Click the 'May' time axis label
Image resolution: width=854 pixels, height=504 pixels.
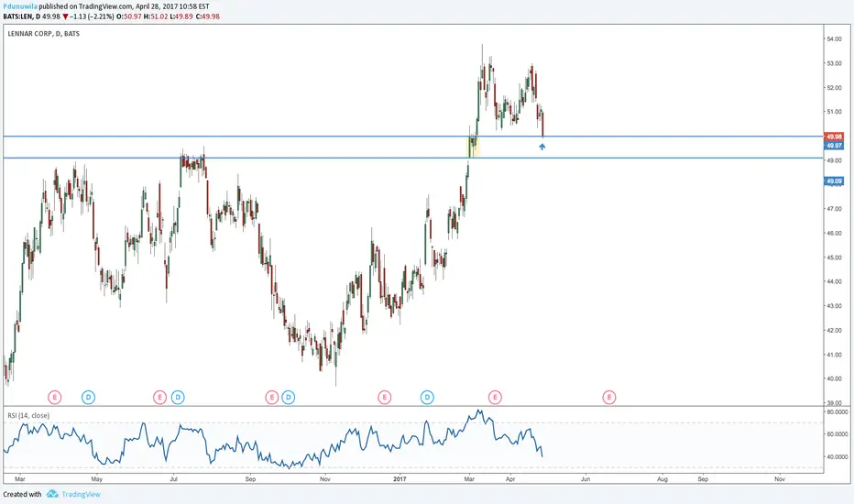tap(96, 479)
